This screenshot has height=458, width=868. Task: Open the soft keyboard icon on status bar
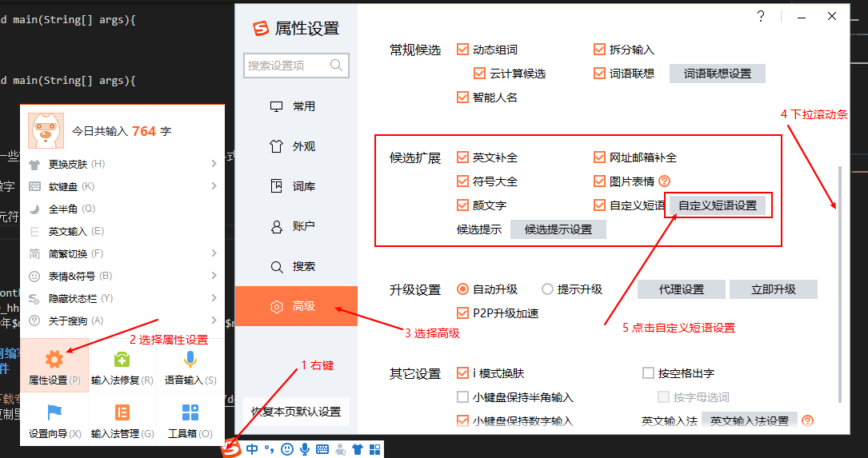322,449
